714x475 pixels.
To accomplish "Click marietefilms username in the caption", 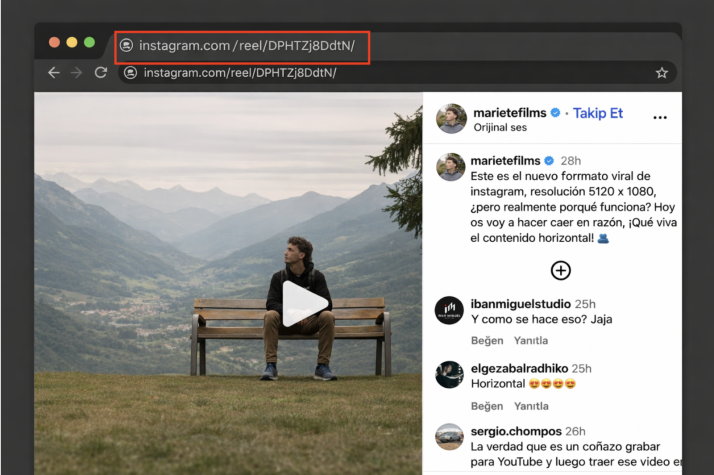I will tap(505, 161).
